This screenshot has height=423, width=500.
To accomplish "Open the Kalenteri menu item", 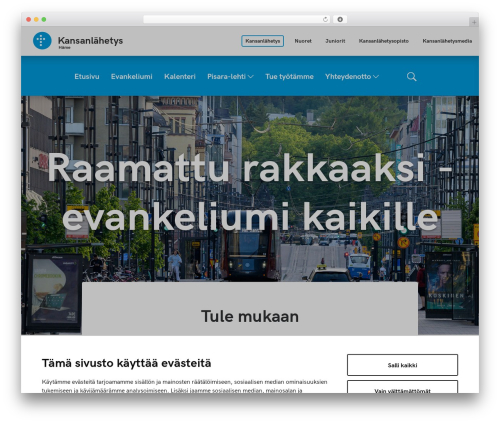I will coord(180,77).
